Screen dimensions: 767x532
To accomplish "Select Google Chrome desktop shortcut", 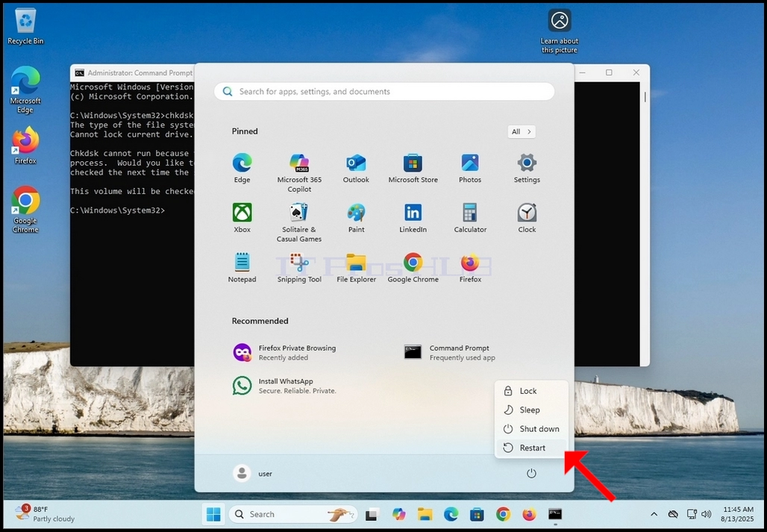I will 25,209.
